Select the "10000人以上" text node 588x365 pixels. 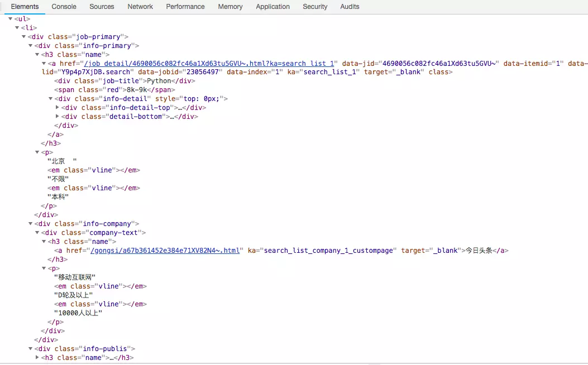tap(78, 313)
